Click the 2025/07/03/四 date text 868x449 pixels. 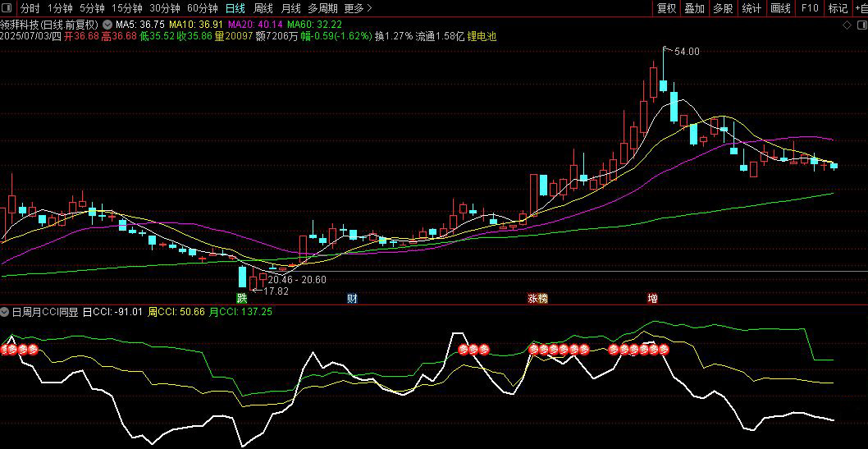[31, 37]
